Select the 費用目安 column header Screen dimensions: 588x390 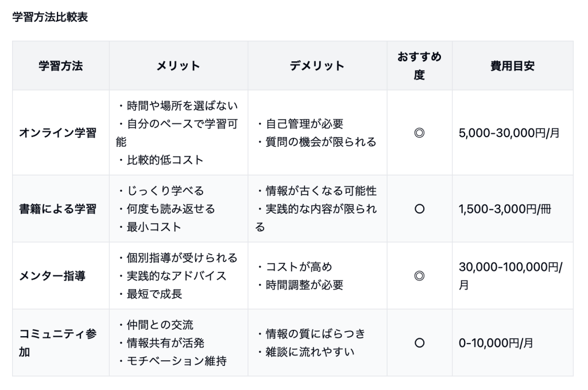pyautogui.click(x=512, y=66)
